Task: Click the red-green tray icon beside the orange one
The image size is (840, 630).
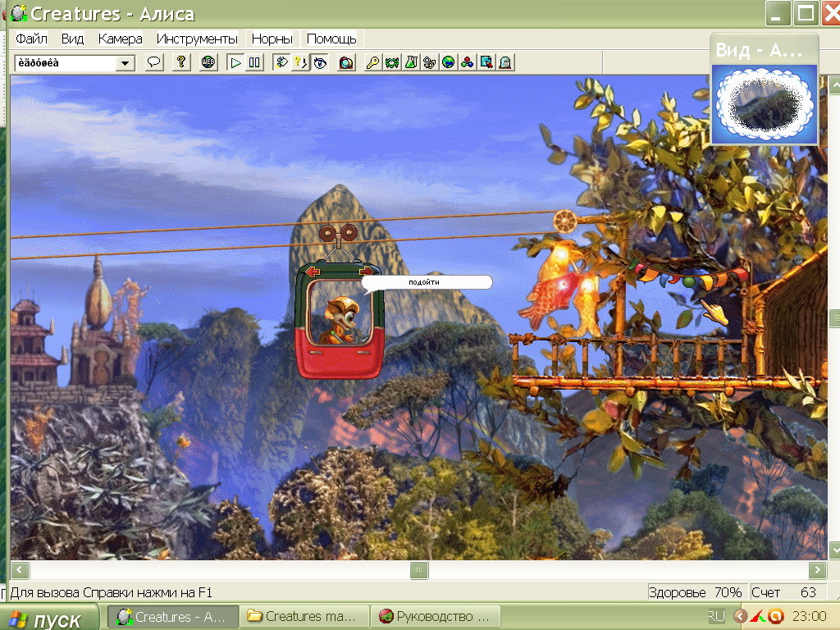Action: click(758, 617)
